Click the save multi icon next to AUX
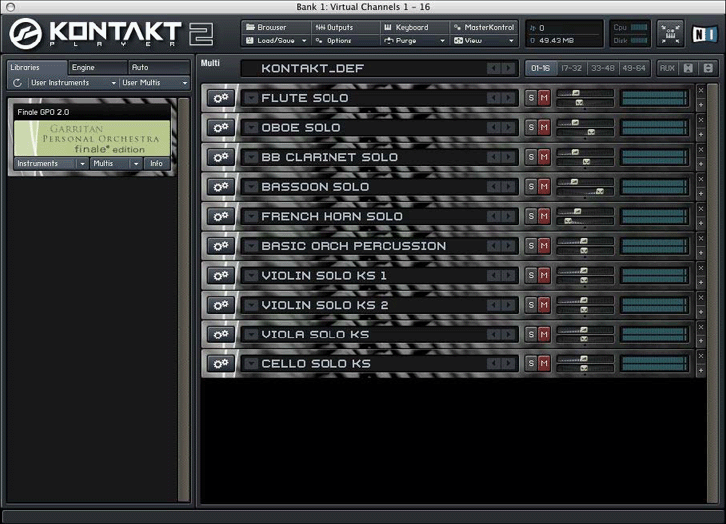The height and width of the screenshot is (524, 726). [688, 69]
